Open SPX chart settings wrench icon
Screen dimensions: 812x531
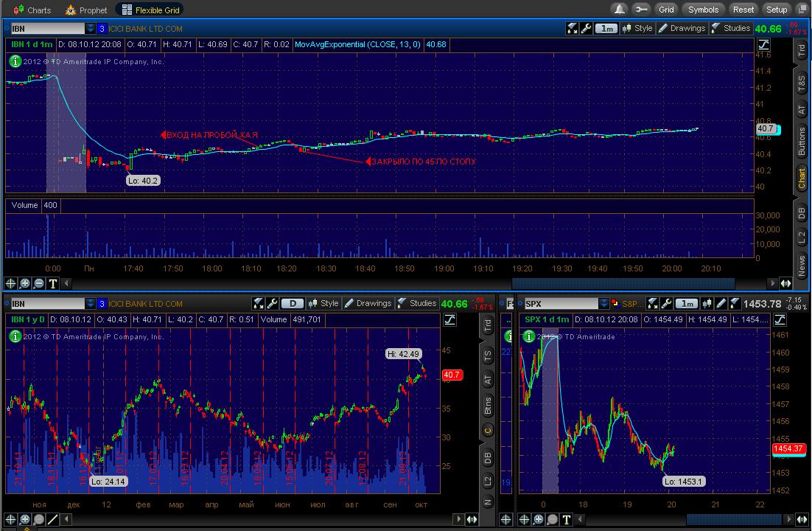[x=667, y=303]
